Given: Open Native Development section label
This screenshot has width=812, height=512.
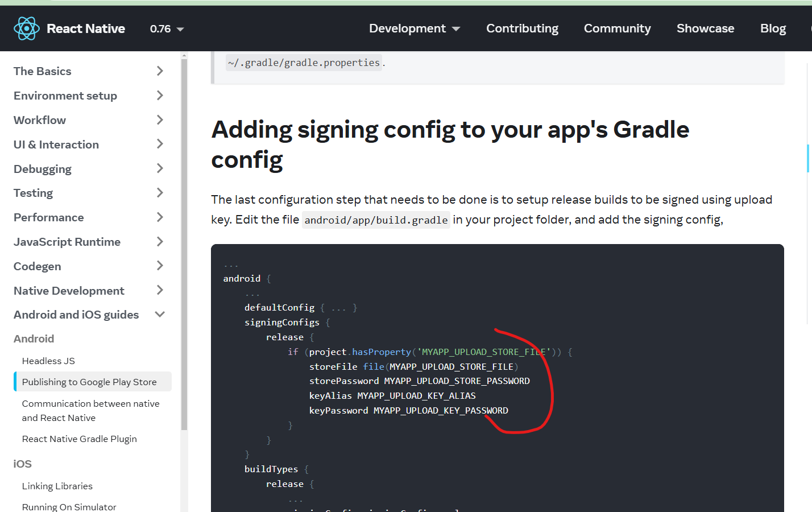Looking at the screenshot, I should tap(69, 291).
